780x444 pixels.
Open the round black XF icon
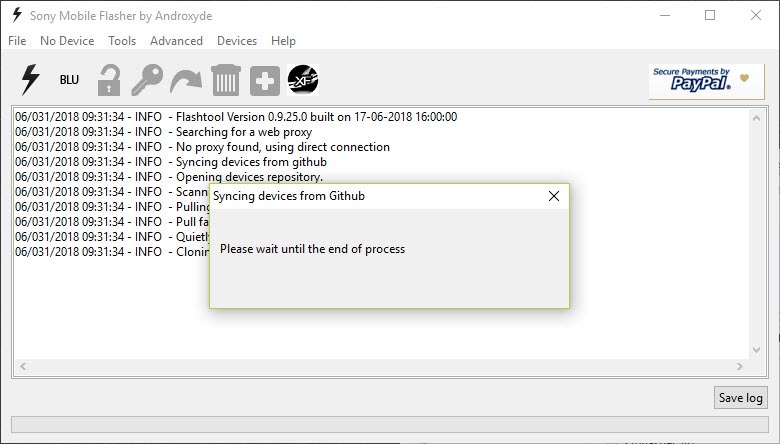[x=303, y=80]
